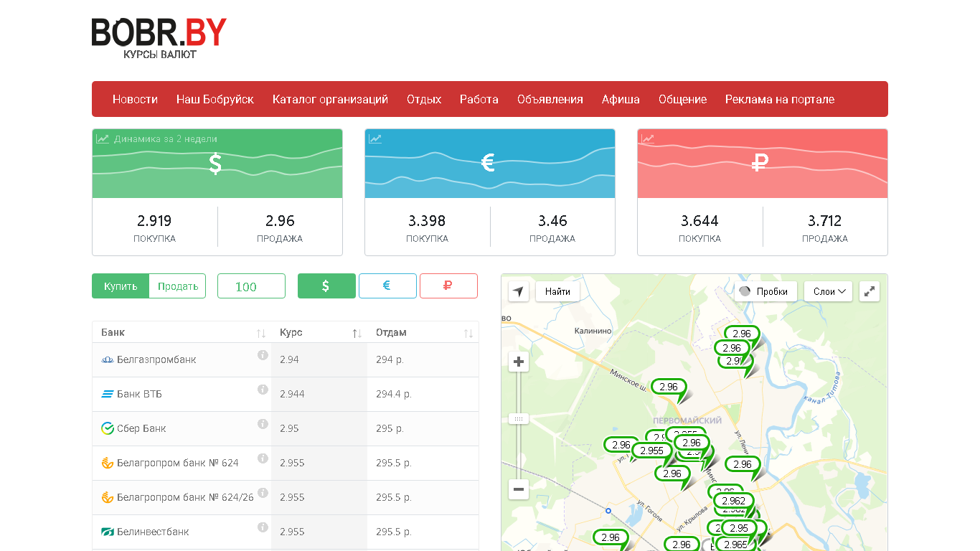Show info for Сбер Банк
This screenshot has height=551, width=980.
pyautogui.click(x=263, y=424)
